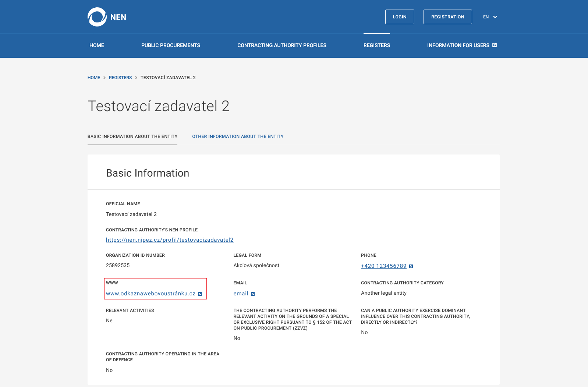The width and height of the screenshot is (588, 387).
Task: Open the Registers navigation item
Action: (x=377, y=45)
